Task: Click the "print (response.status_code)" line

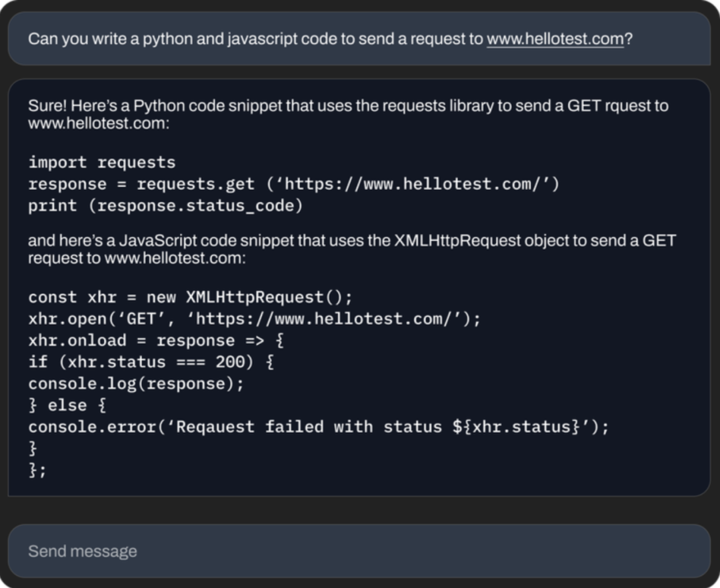Action: (x=166, y=206)
